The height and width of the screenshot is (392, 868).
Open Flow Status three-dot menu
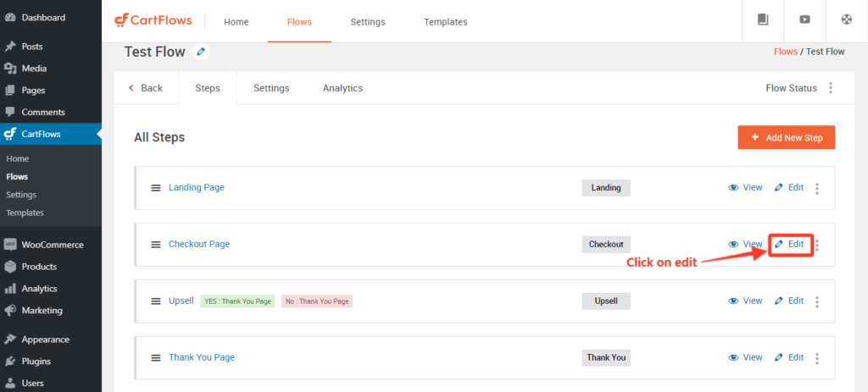coord(831,88)
